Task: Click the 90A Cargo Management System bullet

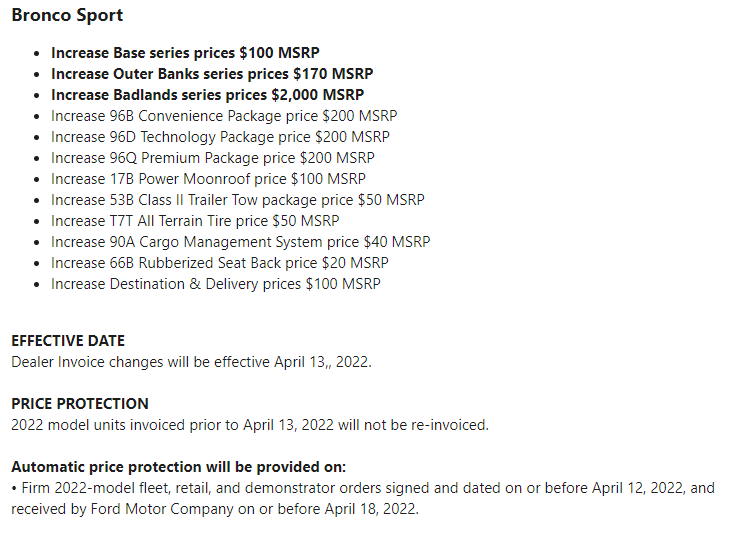Action: [x=241, y=242]
